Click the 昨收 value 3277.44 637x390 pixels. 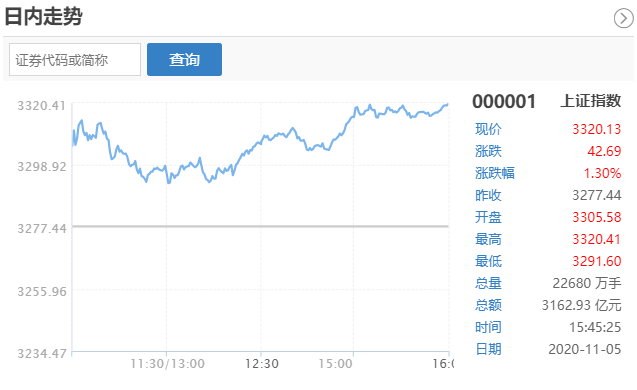(x=597, y=195)
